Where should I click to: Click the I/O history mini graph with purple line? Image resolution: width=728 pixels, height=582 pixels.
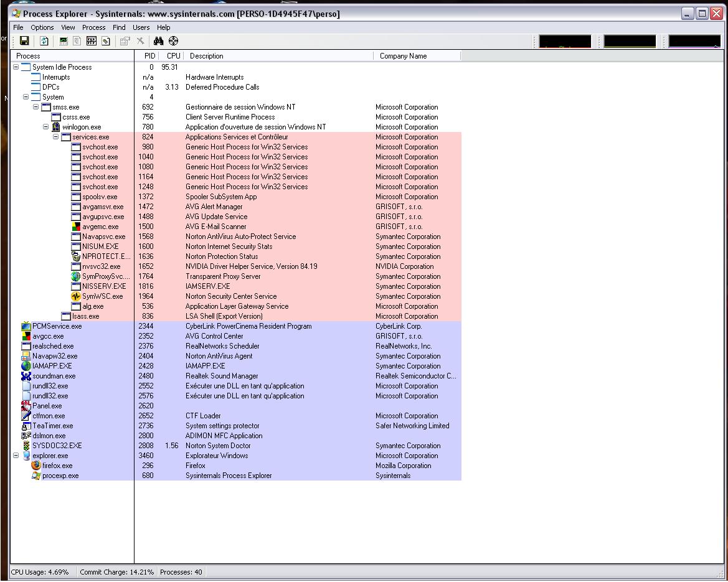coord(694,41)
